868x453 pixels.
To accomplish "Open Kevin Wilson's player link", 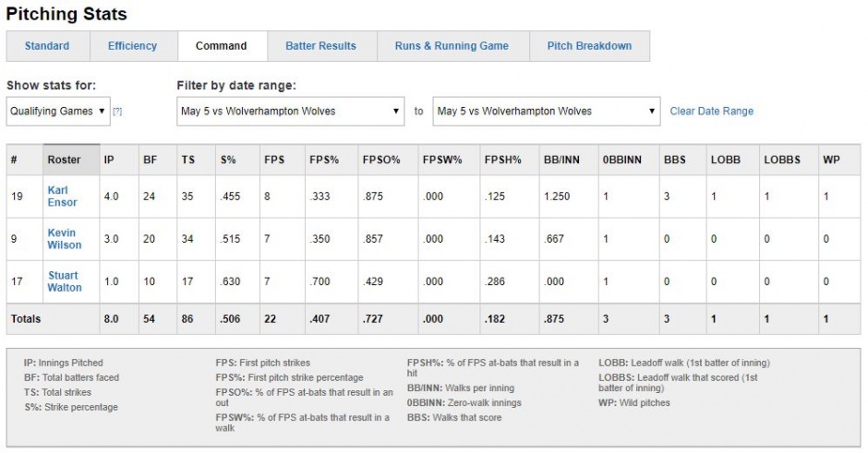I will (x=65, y=239).
